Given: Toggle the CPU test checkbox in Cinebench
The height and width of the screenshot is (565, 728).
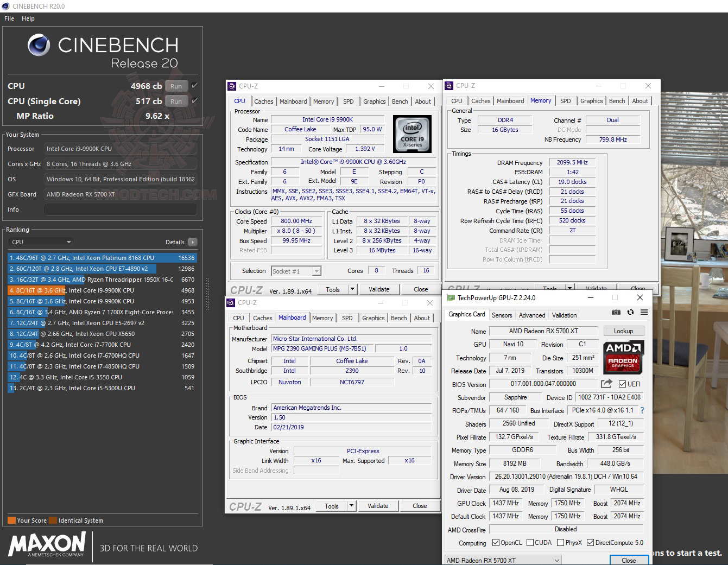Looking at the screenshot, I should pos(194,86).
